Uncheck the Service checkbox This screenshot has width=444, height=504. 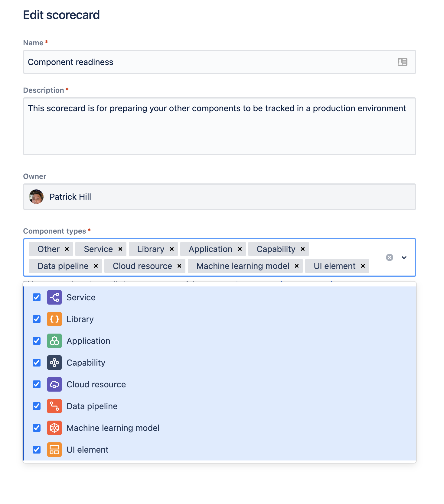click(36, 297)
